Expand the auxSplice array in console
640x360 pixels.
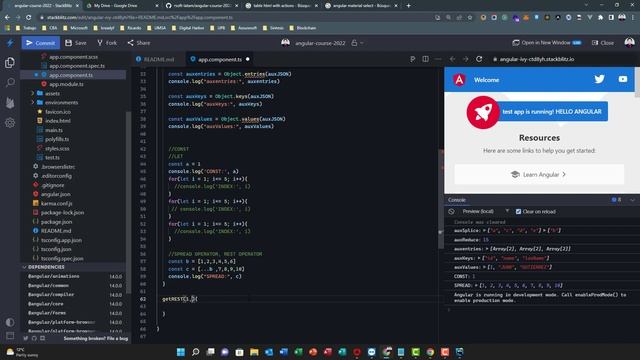point(485,231)
